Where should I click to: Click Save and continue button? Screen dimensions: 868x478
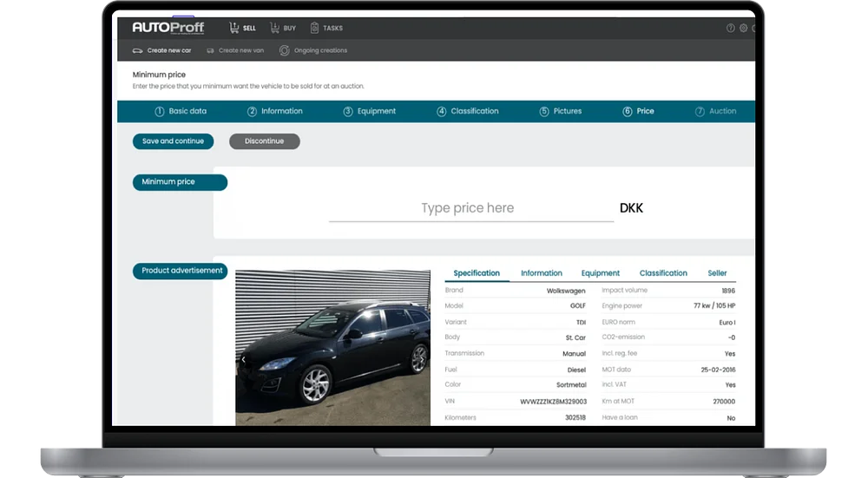(x=174, y=141)
